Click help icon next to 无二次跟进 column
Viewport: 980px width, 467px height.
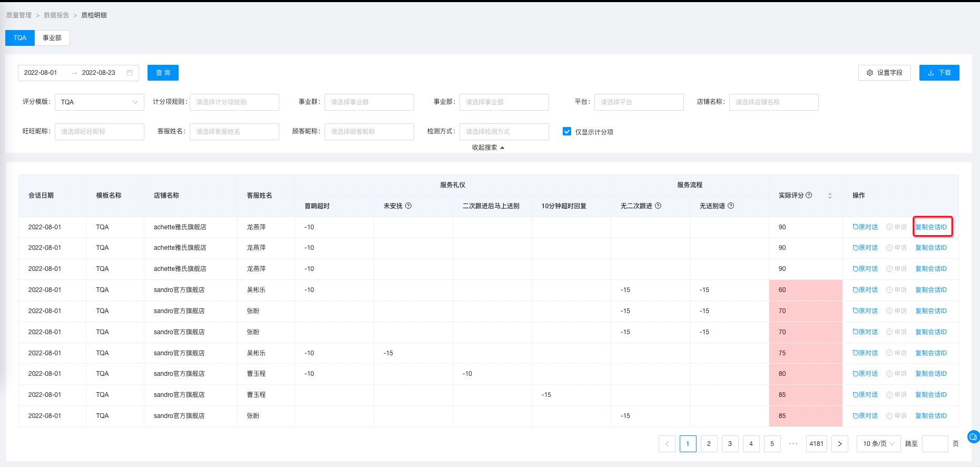[658, 206]
